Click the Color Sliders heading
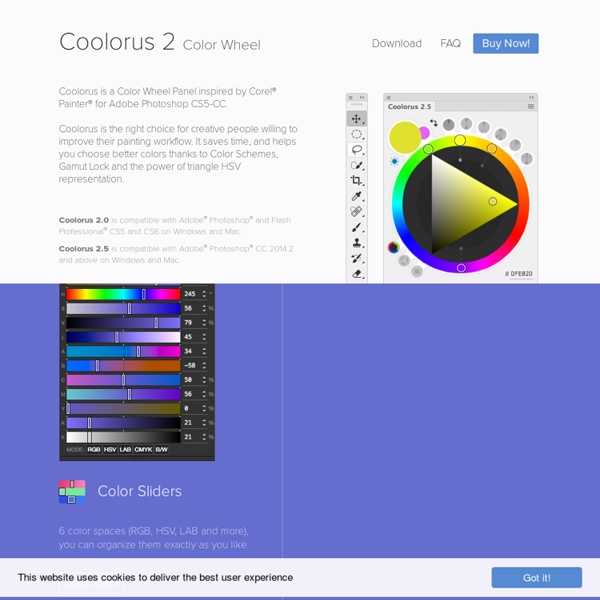Image resolution: width=600 pixels, height=600 pixels. pos(140,491)
